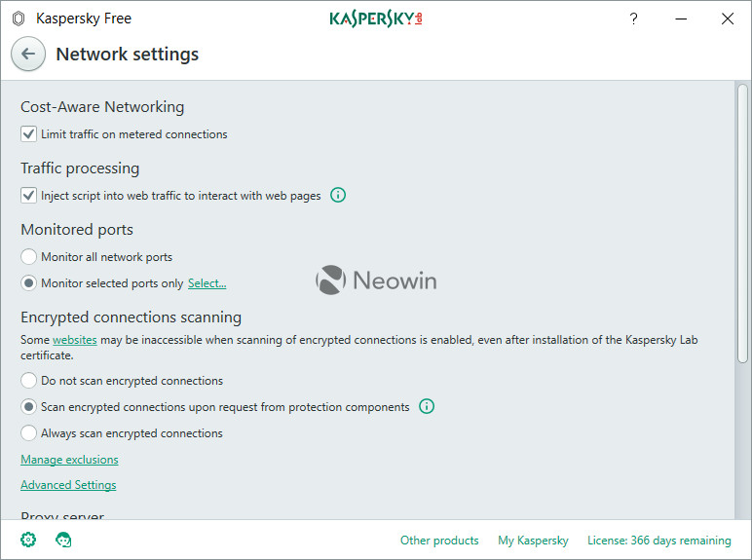
Task: Choose Scan encrypted connections upon request
Action: point(29,406)
